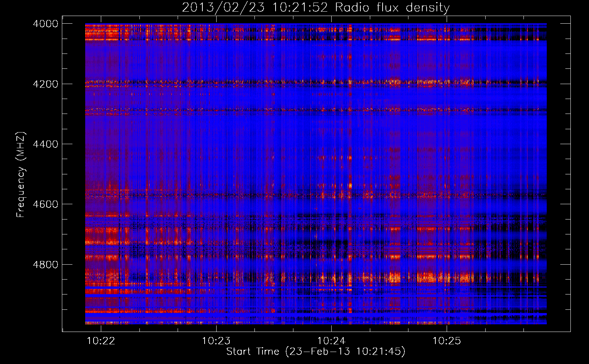Click the 10:24 time tick label
589x364 pixels.
331,341
